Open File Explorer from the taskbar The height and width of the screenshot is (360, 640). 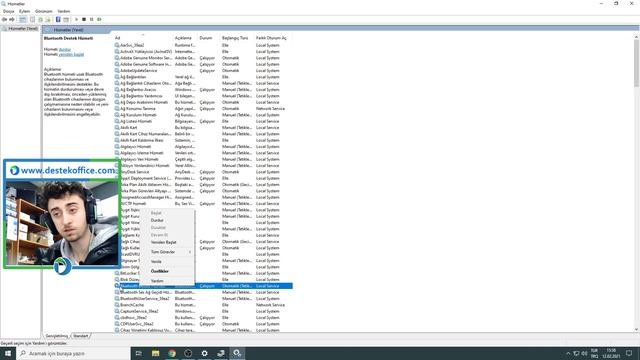156,353
